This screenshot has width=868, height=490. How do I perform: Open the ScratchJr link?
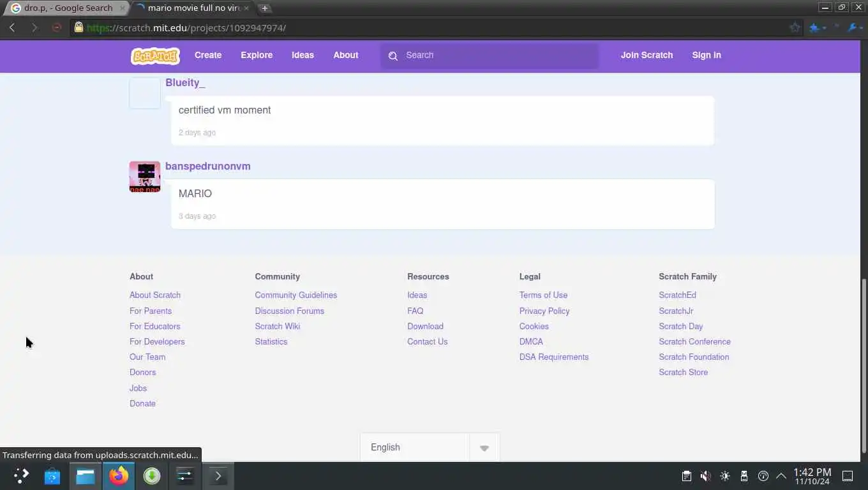click(676, 311)
